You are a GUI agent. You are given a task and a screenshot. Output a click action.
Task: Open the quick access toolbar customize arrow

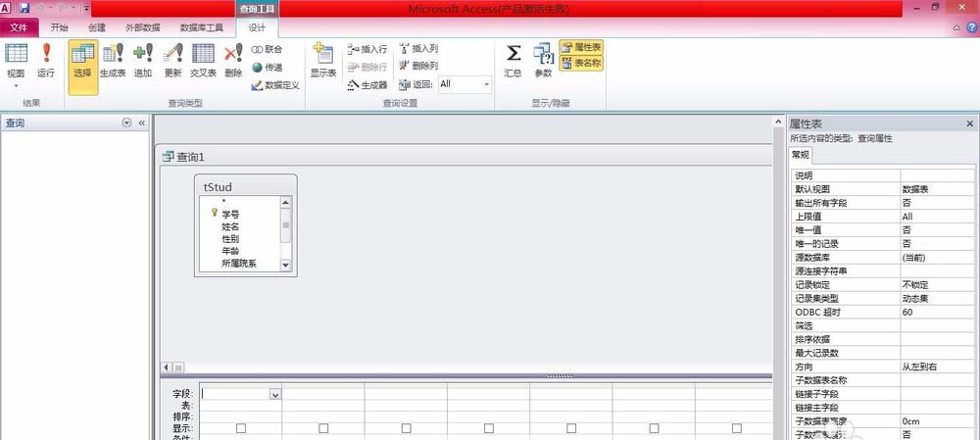point(85,8)
